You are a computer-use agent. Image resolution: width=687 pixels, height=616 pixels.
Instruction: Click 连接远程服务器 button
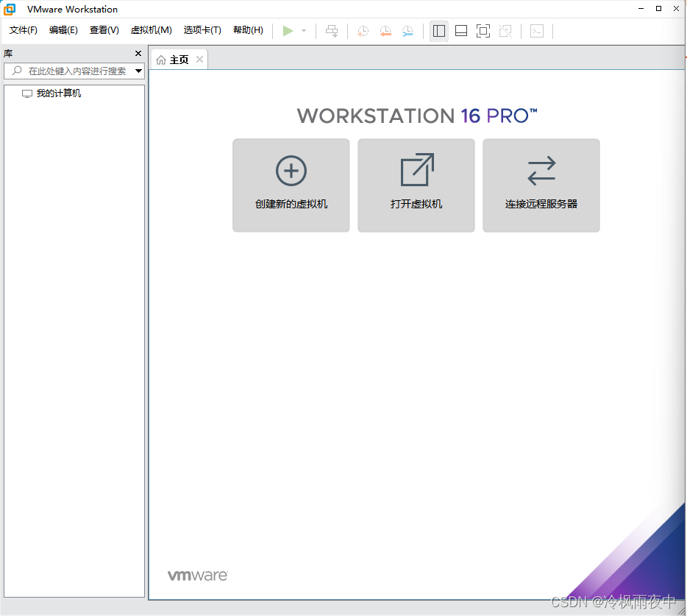(x=541, y=185)
